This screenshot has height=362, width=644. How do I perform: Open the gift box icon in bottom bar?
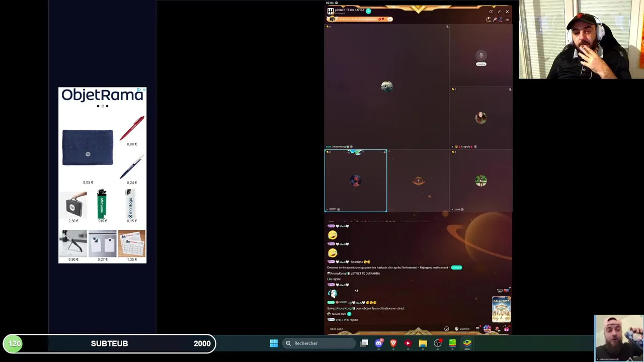click(x=506, y=329)
